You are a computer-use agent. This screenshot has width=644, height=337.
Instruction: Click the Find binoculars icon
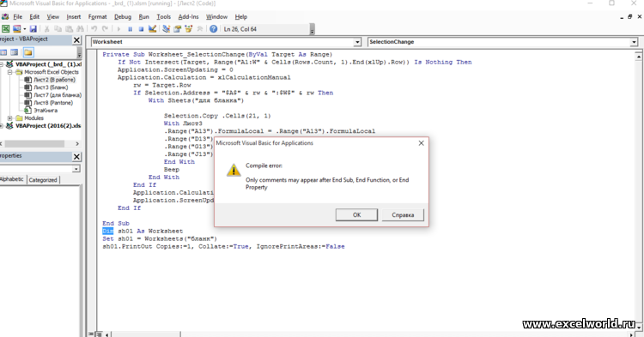coord(80,29)
